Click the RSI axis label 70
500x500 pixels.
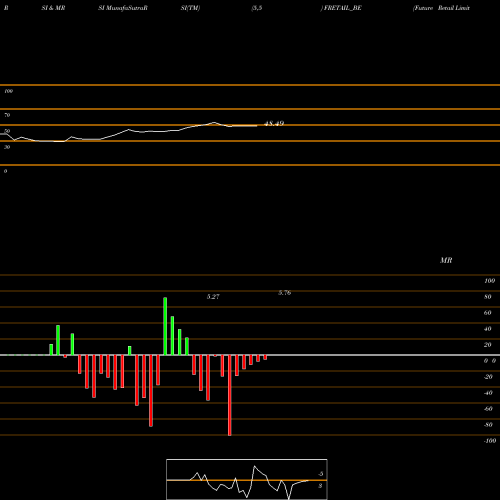click(7, 115)
